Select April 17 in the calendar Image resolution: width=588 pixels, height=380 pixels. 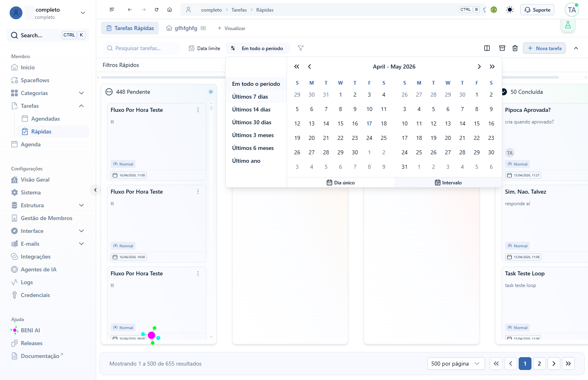(x=369, y=123)
